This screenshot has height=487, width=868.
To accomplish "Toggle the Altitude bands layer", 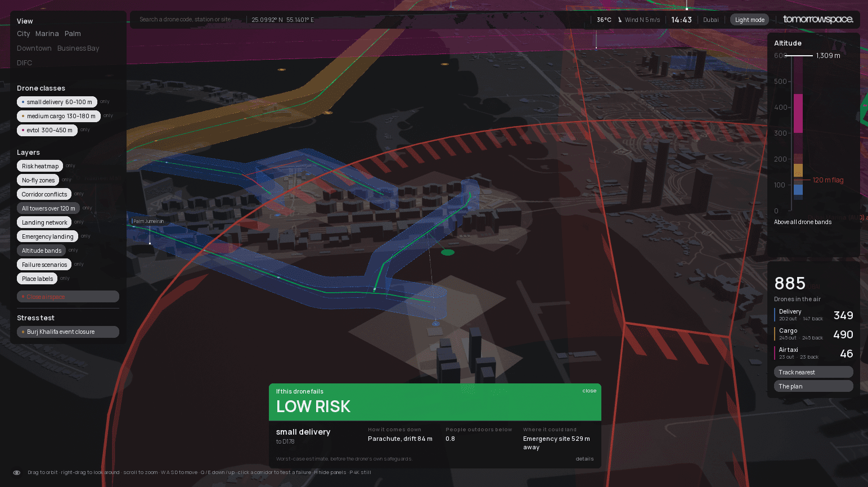I will (x=41, y=251).
